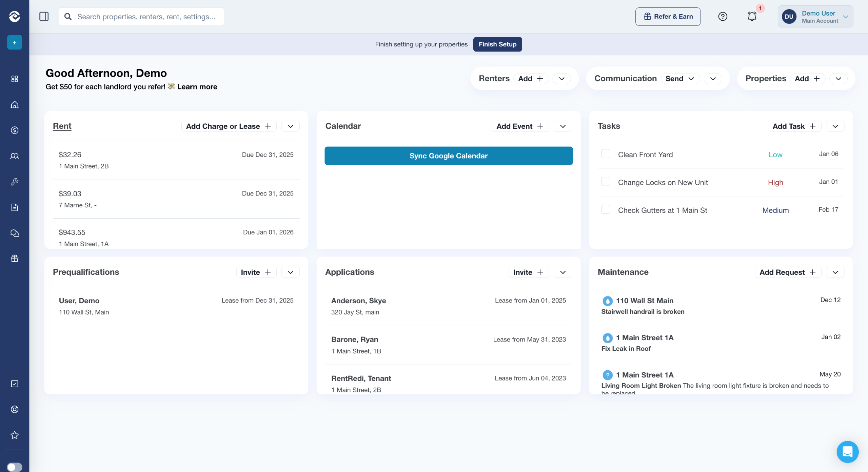Open the chat bubbles sidebar icon
The width and height of the screenshot is (868, 472).
[x=15, y=233]
